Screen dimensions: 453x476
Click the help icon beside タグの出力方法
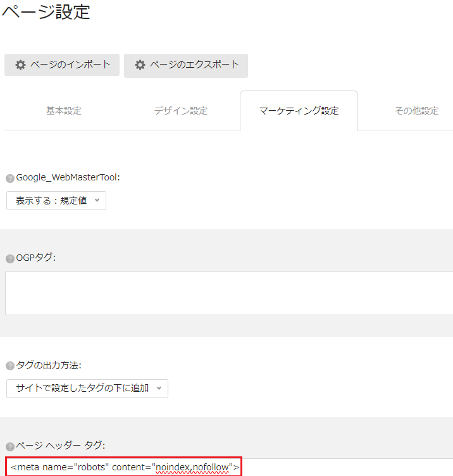pyautogui.click(x=10, y=366)
